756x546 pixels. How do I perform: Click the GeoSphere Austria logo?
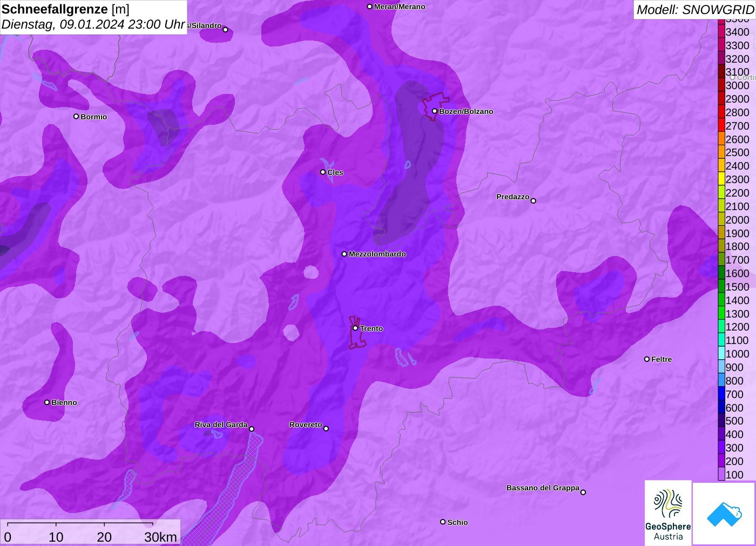click(x=668, y=512)
